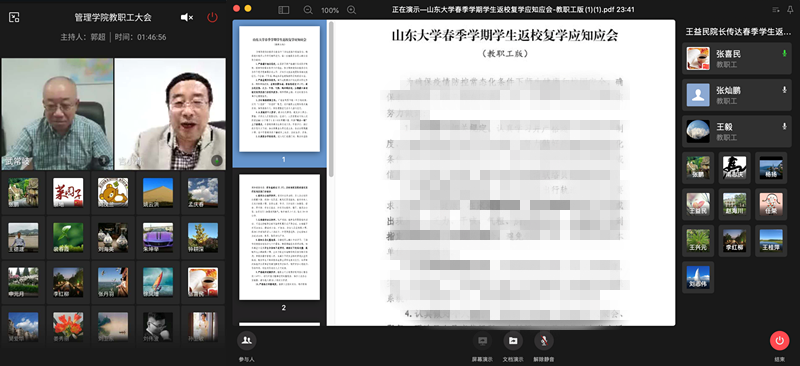Click the red 结束 end meeting button
Viewport: 800px width, 366px height.
point(779,340)
